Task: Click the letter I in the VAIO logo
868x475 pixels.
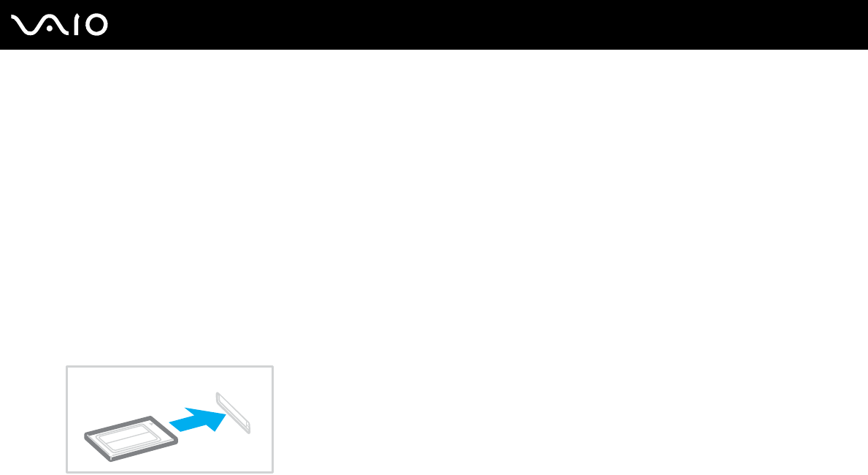Action: coord(77,24)
